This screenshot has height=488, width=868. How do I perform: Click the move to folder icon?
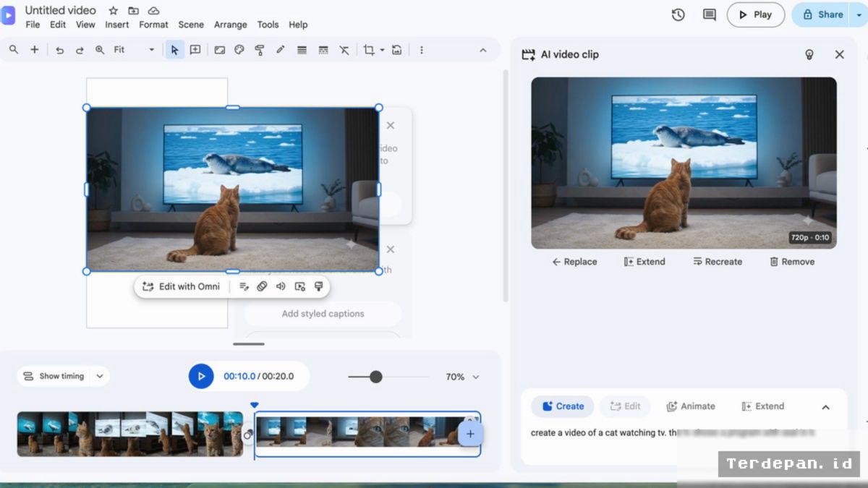(x=133, y=11)
